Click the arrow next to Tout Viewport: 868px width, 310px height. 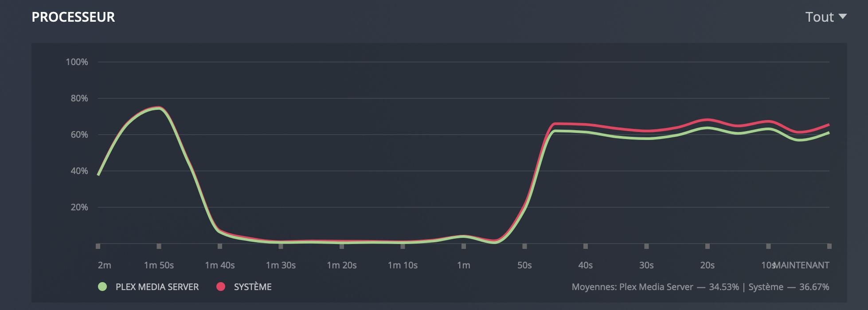tap(843, 17)
